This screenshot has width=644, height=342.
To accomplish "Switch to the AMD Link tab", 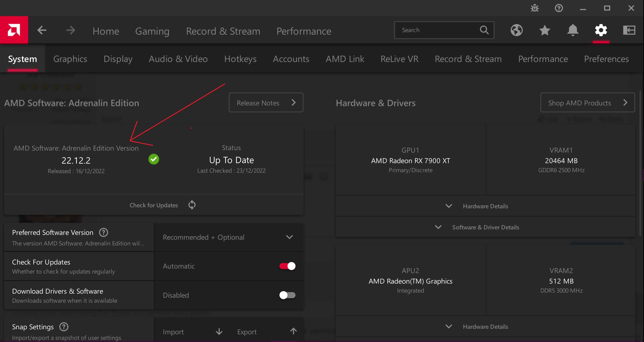I will coord(345,59).
